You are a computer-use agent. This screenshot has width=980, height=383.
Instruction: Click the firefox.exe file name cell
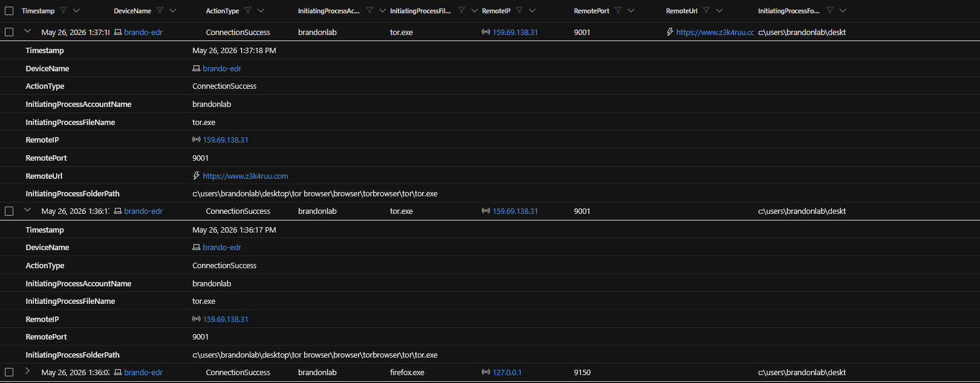(407, 372)
